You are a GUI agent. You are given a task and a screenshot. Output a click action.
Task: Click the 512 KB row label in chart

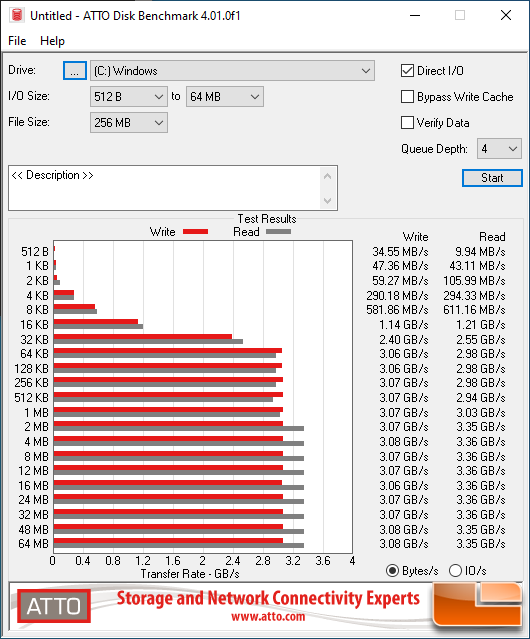pyautogui.click(x=31, y=398)
